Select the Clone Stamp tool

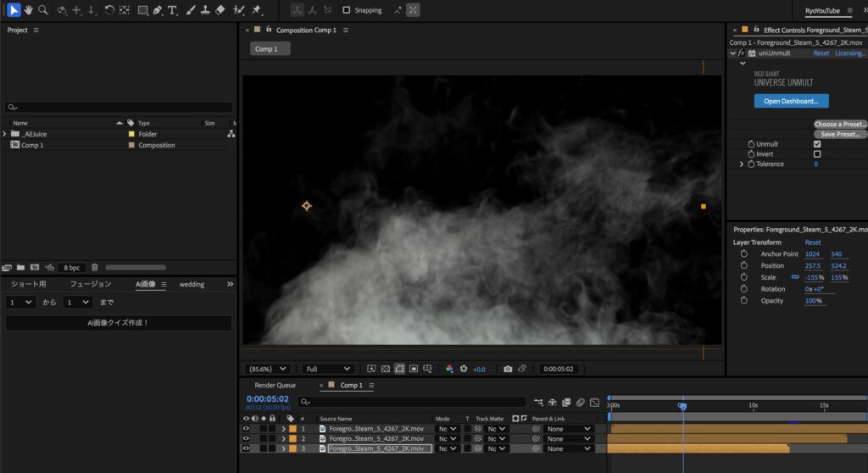[205, 10]
